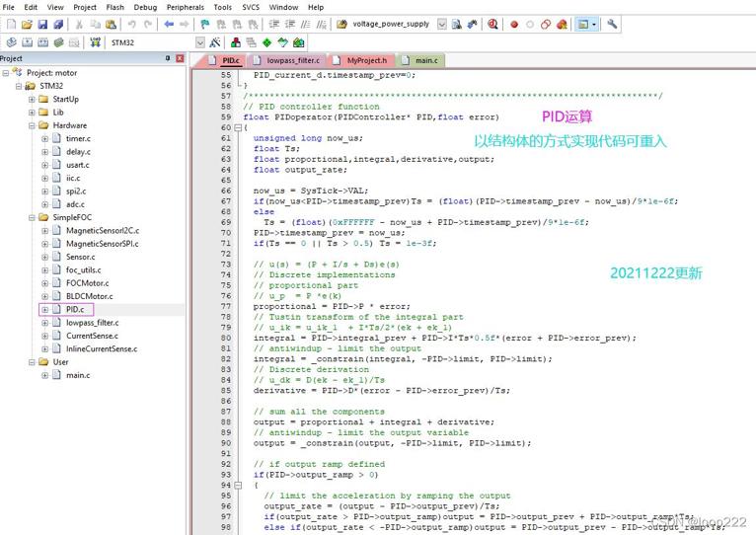Collapse the Hardware folder in project tree
756x535 pixels.
pos(32,125)
